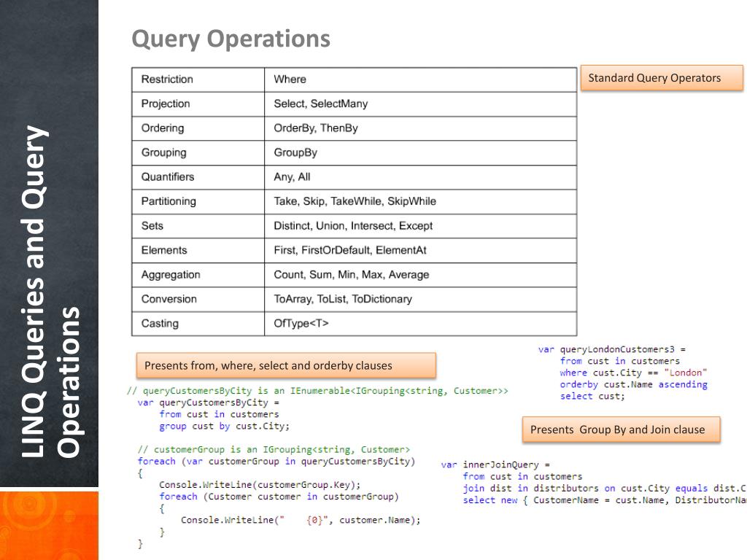Screen dimensions: 747x560
Task: Click 'join dist in distributors' code line
Action: tap(605, 489)
